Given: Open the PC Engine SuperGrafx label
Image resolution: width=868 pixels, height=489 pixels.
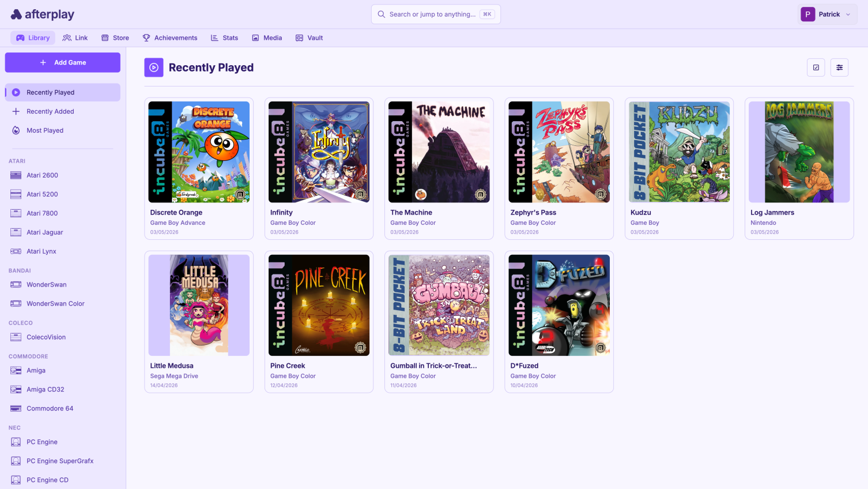Looking at the screenshot, I should coord(60,461).
